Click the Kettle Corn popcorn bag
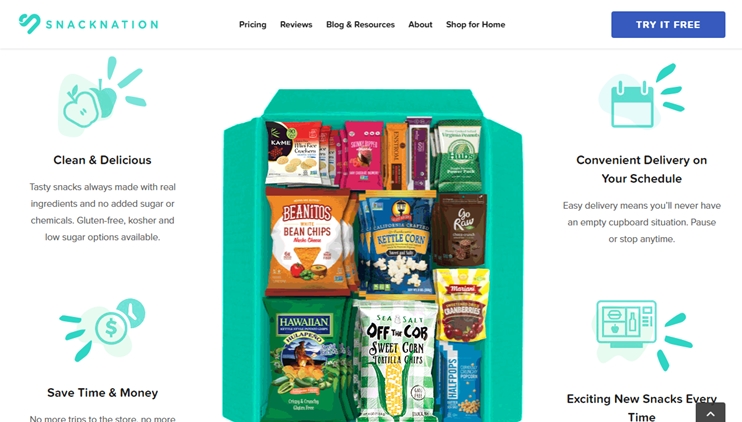Viewport: 742px width, 422px height. tap(400, 244)
